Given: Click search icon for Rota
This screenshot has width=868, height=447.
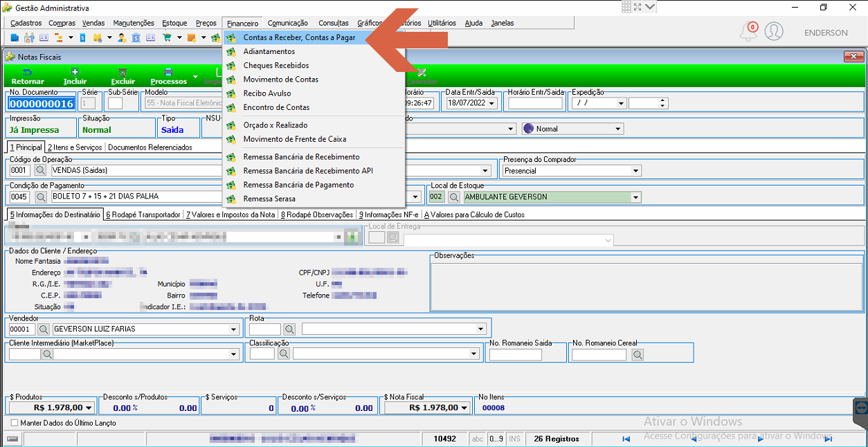Looking at the screenshot, I should [x=289, y=329].
